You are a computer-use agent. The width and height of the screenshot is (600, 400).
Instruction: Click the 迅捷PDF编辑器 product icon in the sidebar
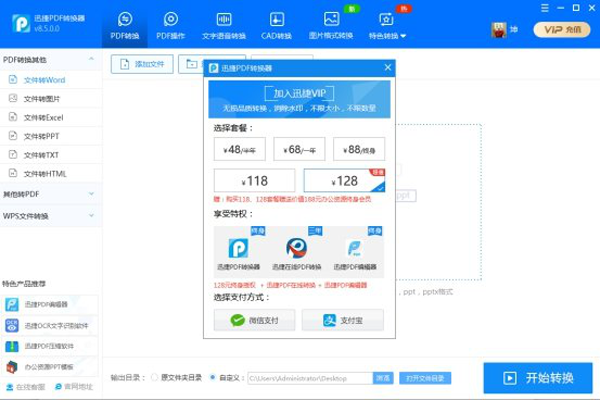12,305
